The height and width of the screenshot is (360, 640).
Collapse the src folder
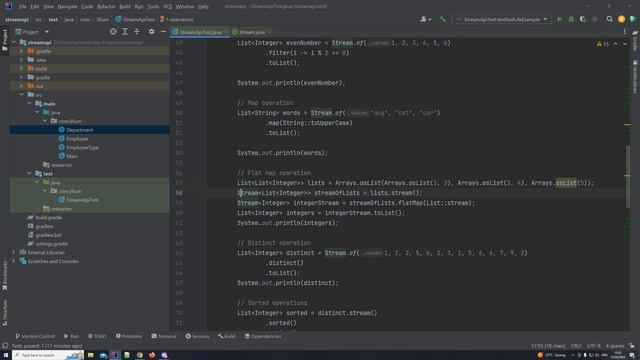(22, 95)
